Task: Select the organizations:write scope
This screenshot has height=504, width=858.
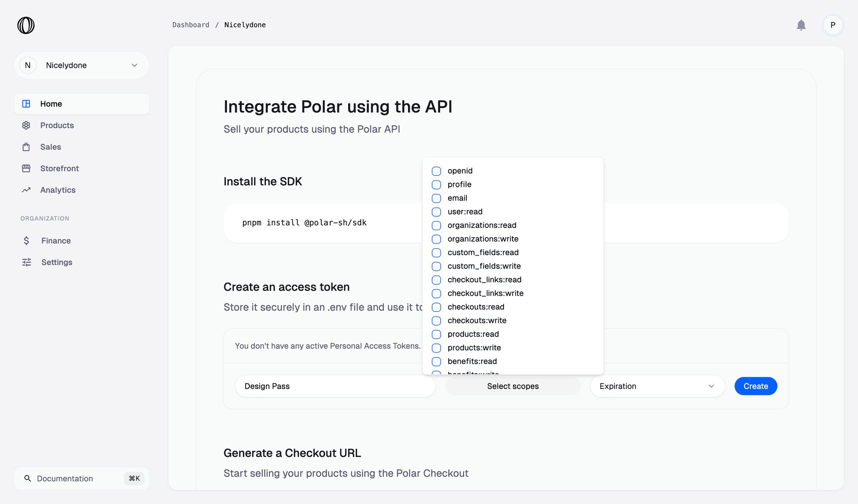Action: pyautogui.click(x=436, y=239)
